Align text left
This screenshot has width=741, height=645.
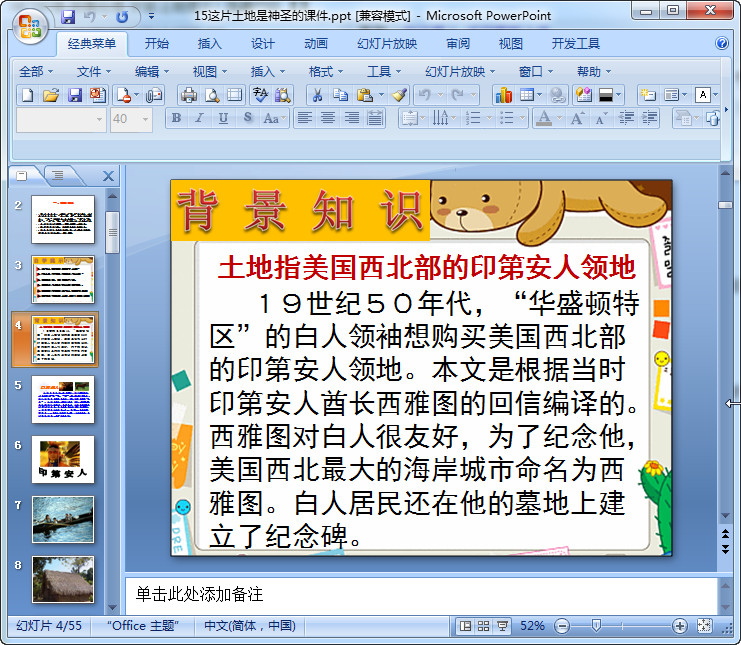(x=305, y=118)
